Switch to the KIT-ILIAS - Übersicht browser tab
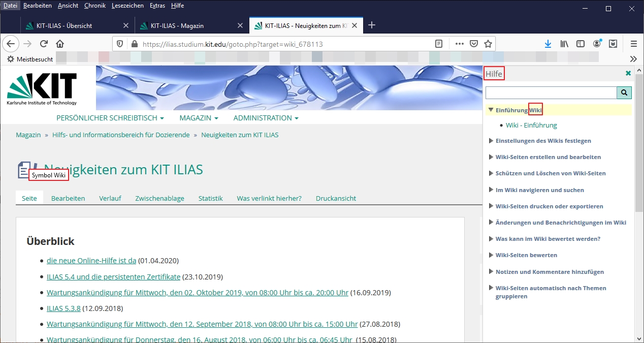644x343 pixels. tap(77, 25)
